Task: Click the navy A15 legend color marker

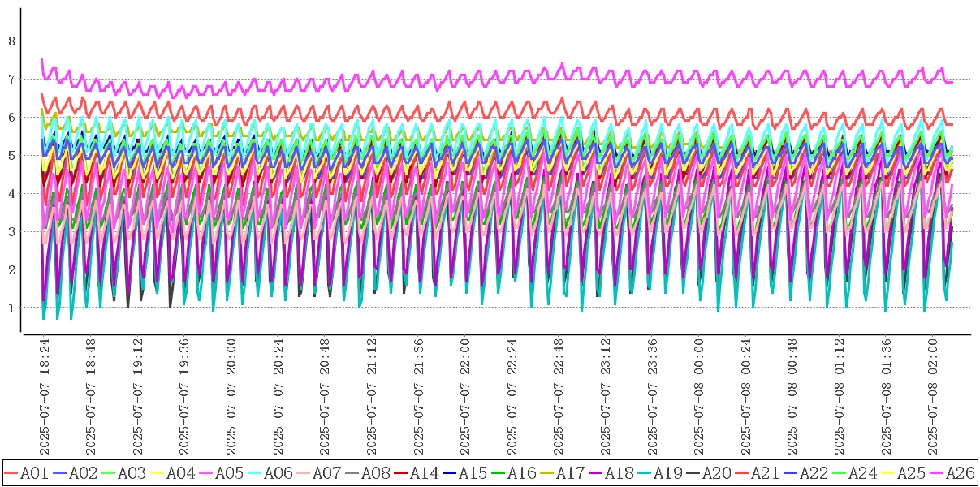Action: [x=449, y=472]
